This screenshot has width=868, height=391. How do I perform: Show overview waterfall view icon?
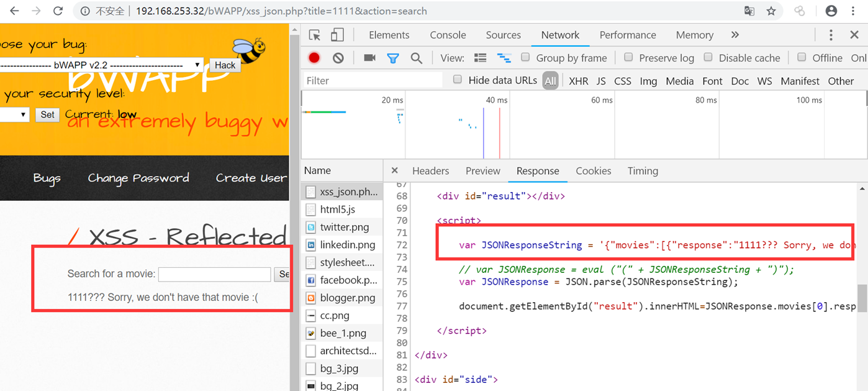tap(504, 58)
